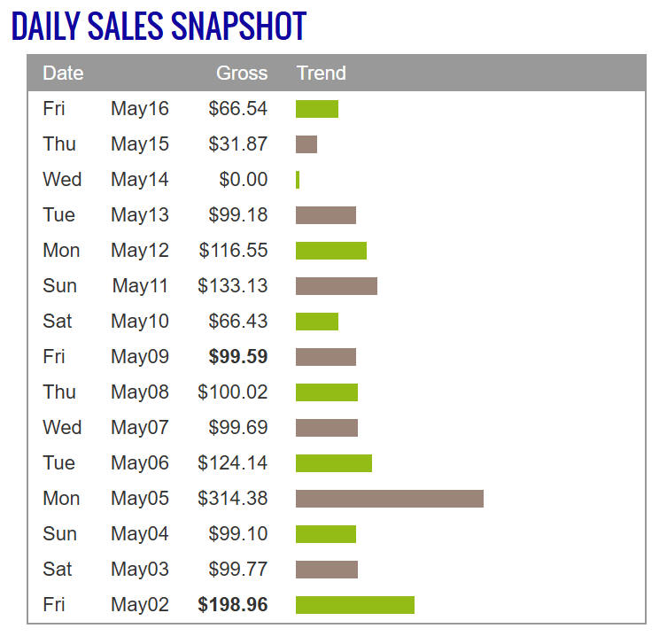Select the $314.38 gross amount
This screenshot has height=644, width=667.
coord(233,498)
